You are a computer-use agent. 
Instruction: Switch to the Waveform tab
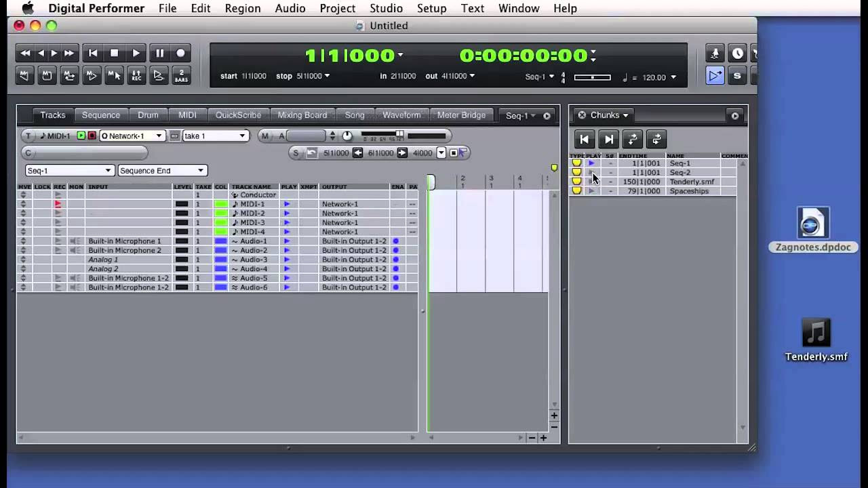click(x=401, y=115)
